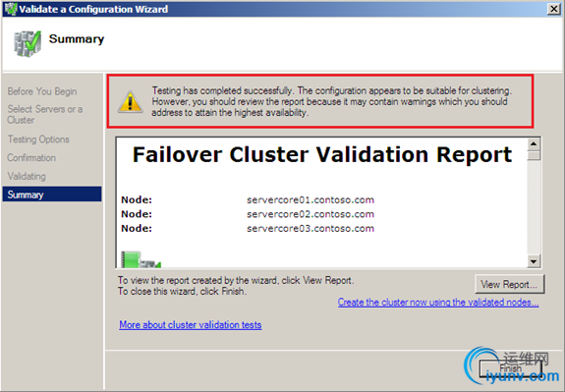Click the report scrollbar thumb

click(x=534, y=155)
